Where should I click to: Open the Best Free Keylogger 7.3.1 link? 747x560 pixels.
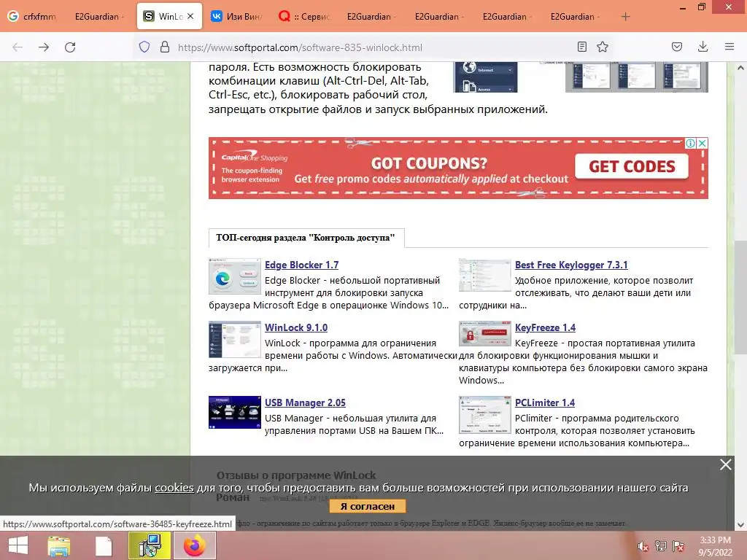(571, 265)
